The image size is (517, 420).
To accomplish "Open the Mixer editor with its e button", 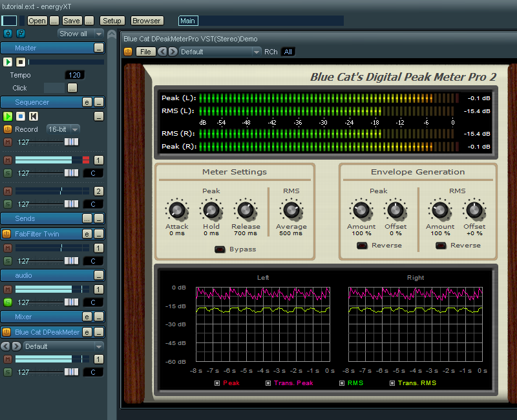I will coord(87,317).
